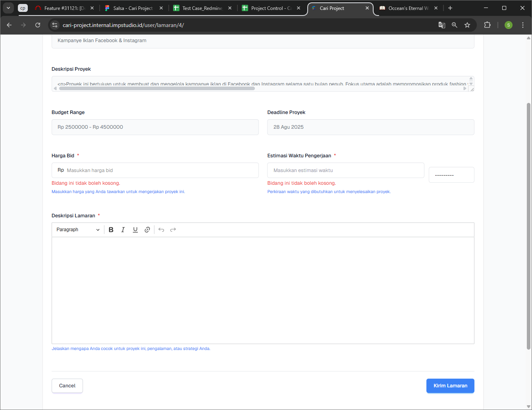Insert a link in Deskripsi Lamaran
This screenshot has height=410, width=532.
point(147,230)
